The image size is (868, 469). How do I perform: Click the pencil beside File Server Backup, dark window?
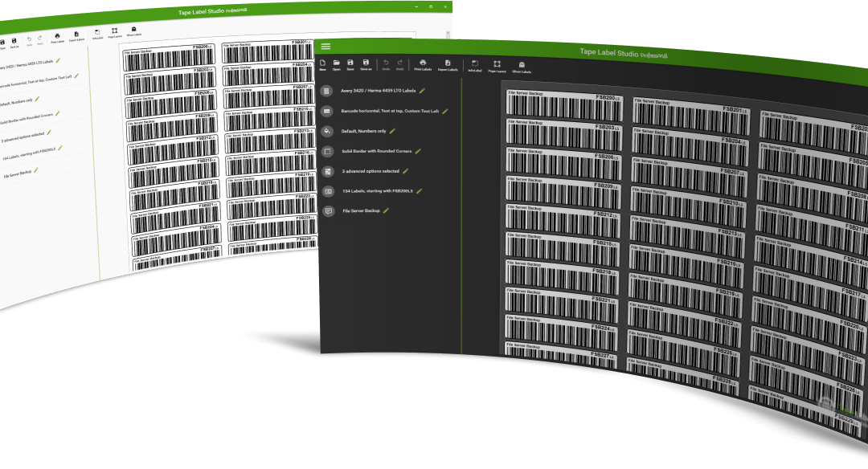[x=387, y=210]
